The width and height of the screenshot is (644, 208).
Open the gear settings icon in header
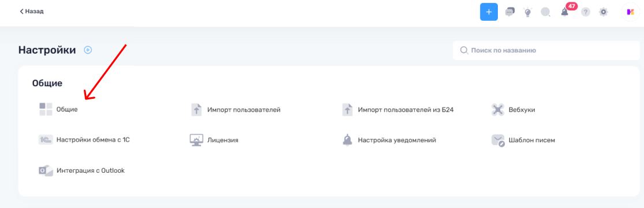(x=604, y=12)
